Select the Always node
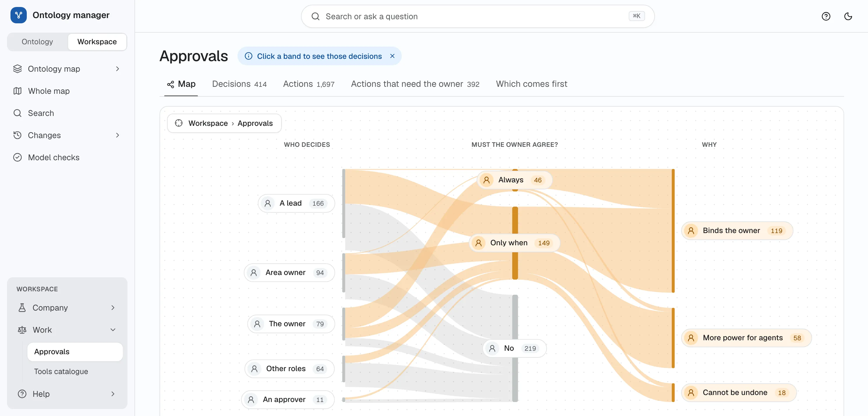The width and height of the screenshot is (868, 416). tap(514, 180)
